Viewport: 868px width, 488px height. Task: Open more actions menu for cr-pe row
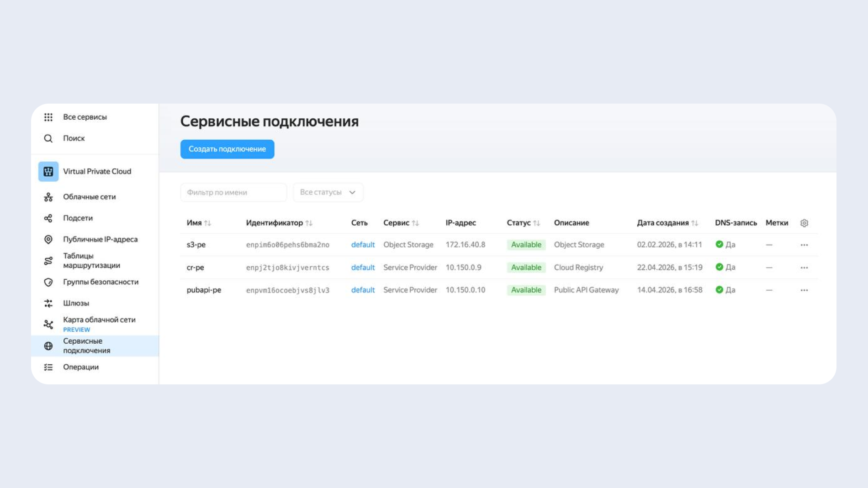click(x=804, y=268)
